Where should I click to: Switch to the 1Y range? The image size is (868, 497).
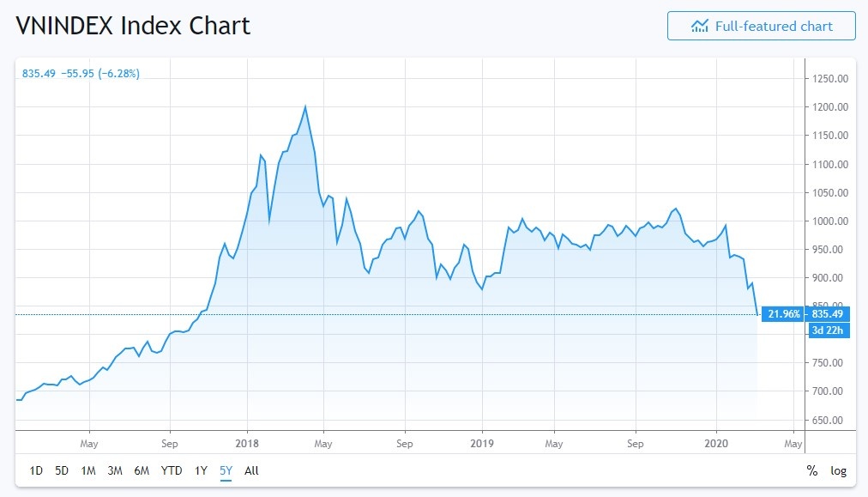[x=201, y=470]
